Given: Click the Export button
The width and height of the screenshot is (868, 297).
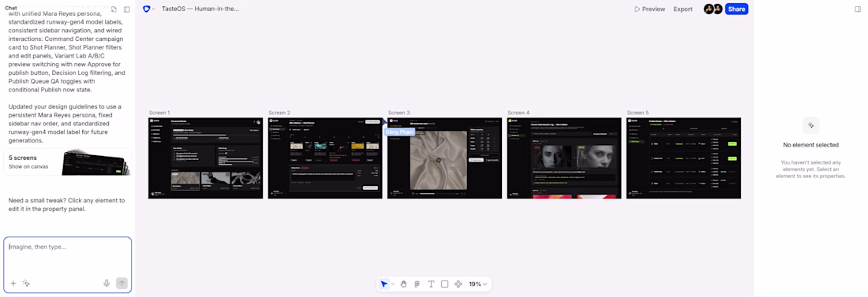Looking at the screenshot, I should (x=683, y=9).
